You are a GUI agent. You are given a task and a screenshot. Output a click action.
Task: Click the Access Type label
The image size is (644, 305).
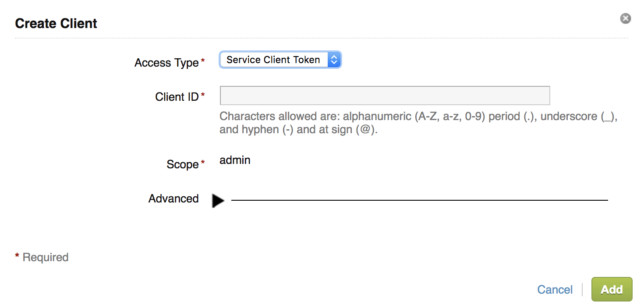(x=166, y=63)
